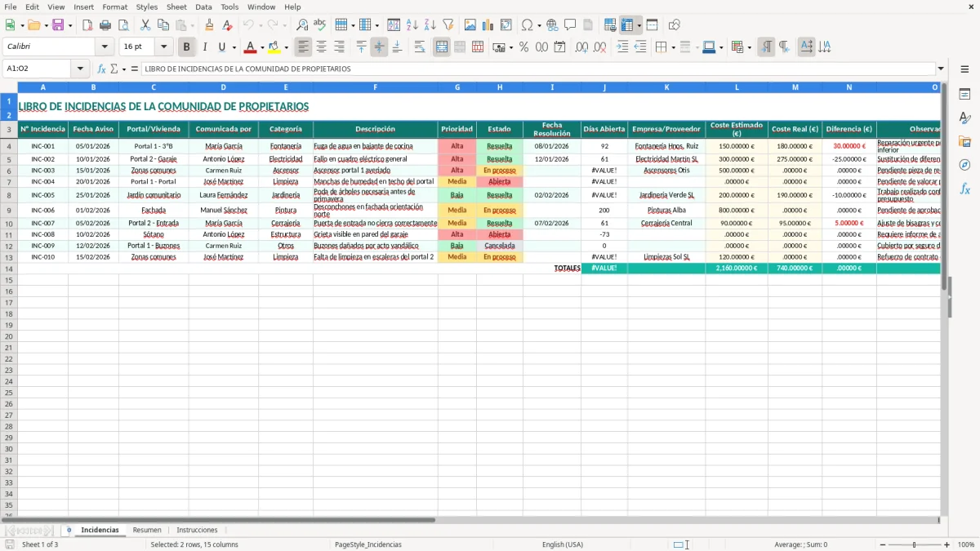Toggle Merge and Center Cells
This screenshot has width=980, height=551.
(442, 47)
